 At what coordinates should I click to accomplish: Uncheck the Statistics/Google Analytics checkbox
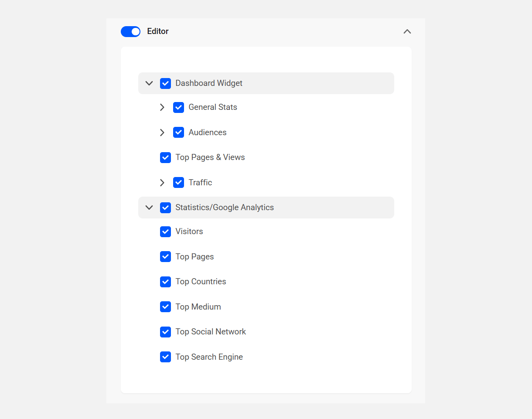click(x=165, y=208)
